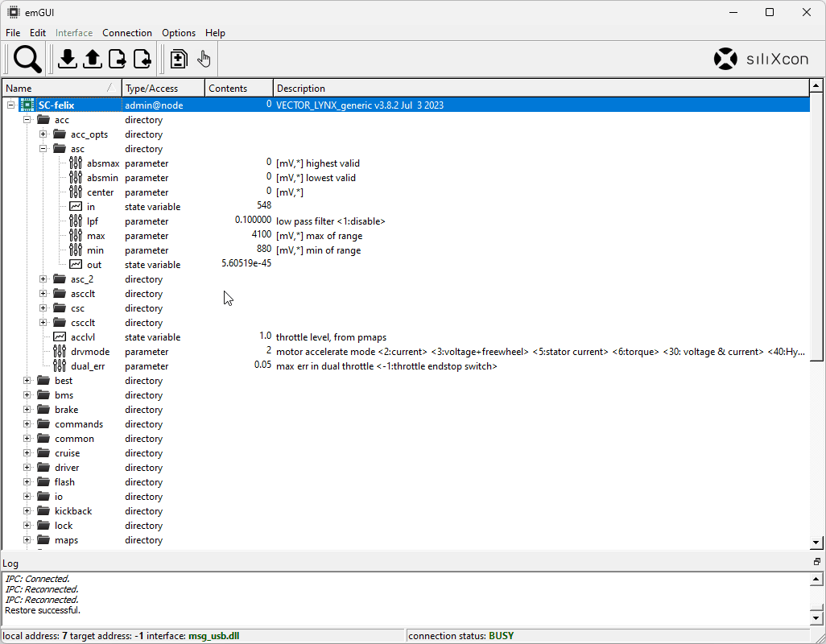Image resolution: width=826 pixels, height=644 pixels.
Task: Expand the commands directory
Action: 27,424
